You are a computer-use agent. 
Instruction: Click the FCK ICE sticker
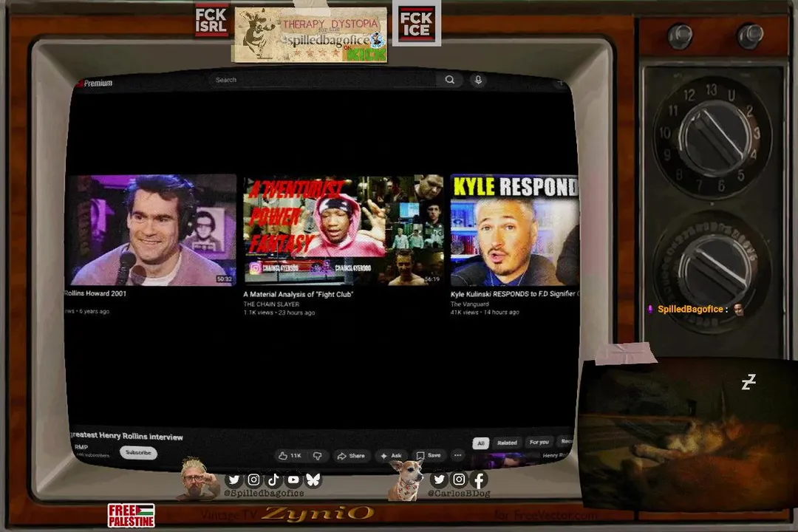point(416,24)
